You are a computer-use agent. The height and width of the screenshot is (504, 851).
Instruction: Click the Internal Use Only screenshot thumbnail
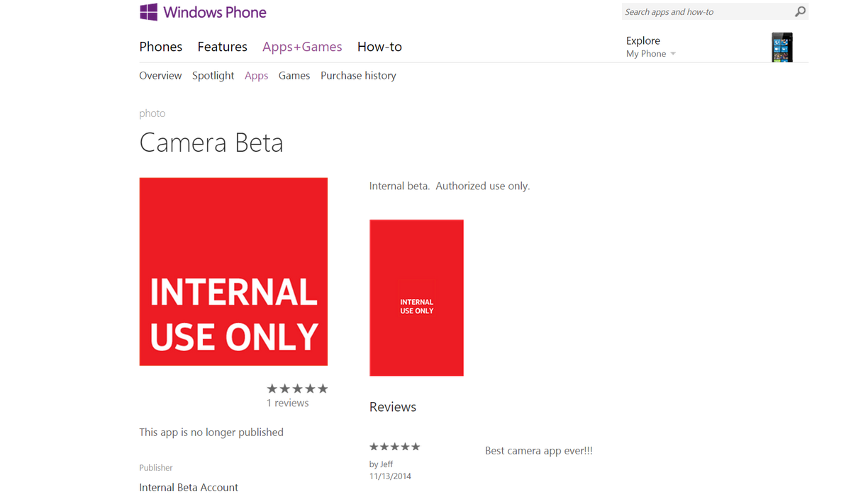point(416,297)
